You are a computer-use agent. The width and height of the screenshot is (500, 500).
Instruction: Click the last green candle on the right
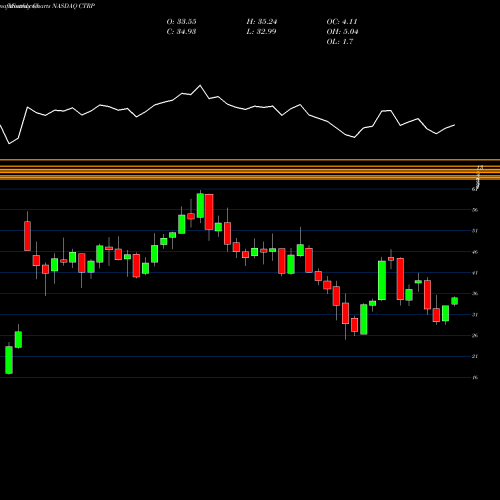[455, 301]
